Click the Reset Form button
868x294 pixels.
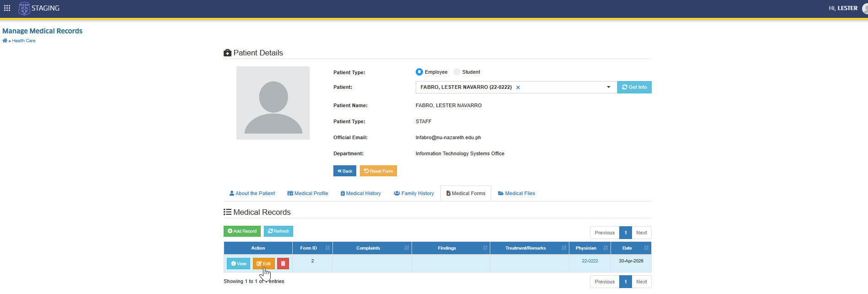click(378, 171)
